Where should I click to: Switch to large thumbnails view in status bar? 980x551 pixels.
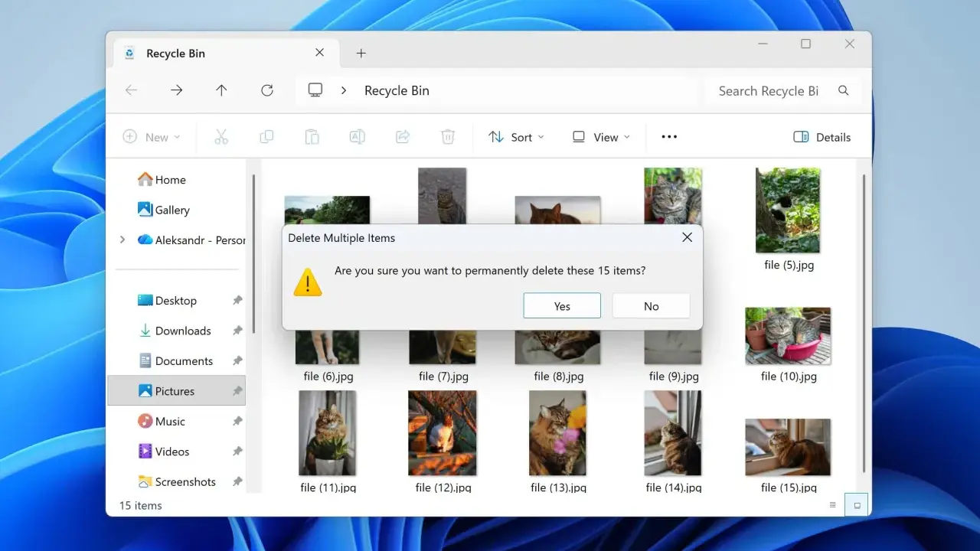tap(857, 505)
